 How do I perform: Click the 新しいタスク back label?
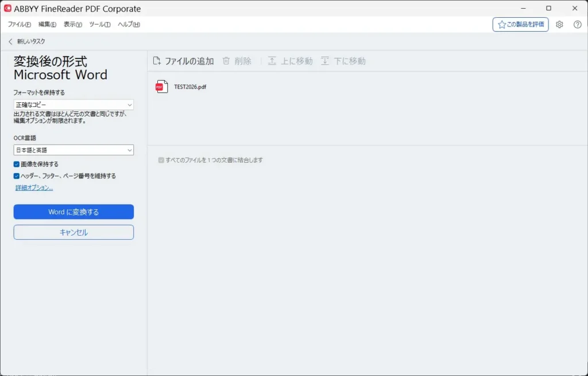[x=31, y=41]
